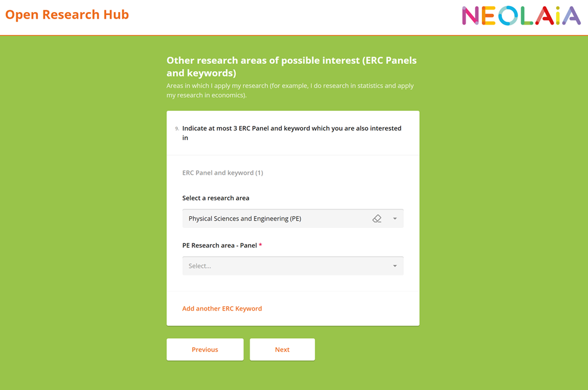Expand the research area dropdown arrow
The width and height of the screenshot is (588, 390).
pyautogui.click(x=395, y=219)
